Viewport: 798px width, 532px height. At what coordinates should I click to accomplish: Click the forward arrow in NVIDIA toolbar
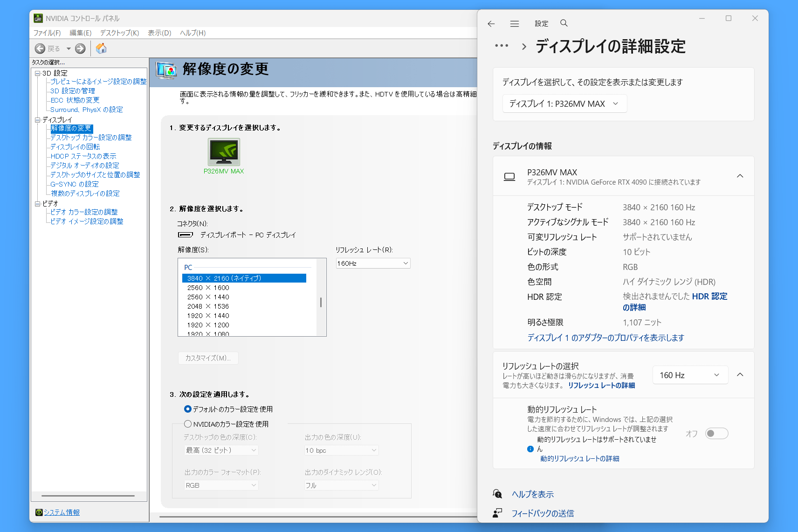(80, 48)
